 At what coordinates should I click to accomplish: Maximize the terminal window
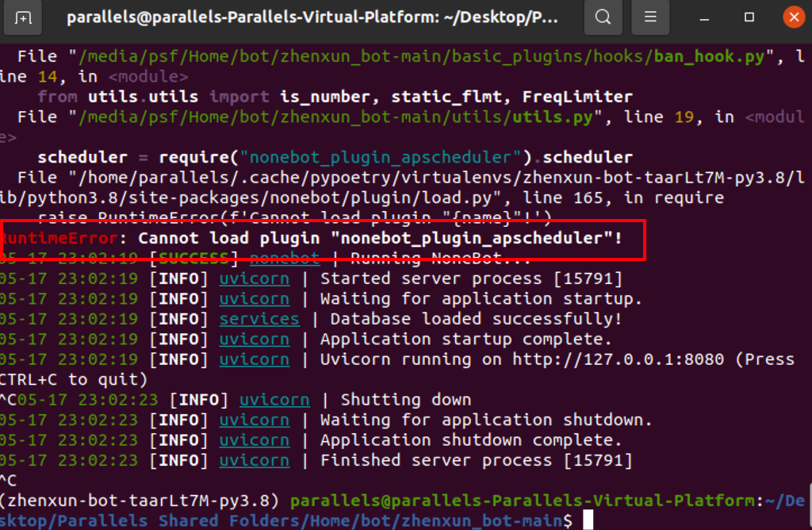pos(748,17)
